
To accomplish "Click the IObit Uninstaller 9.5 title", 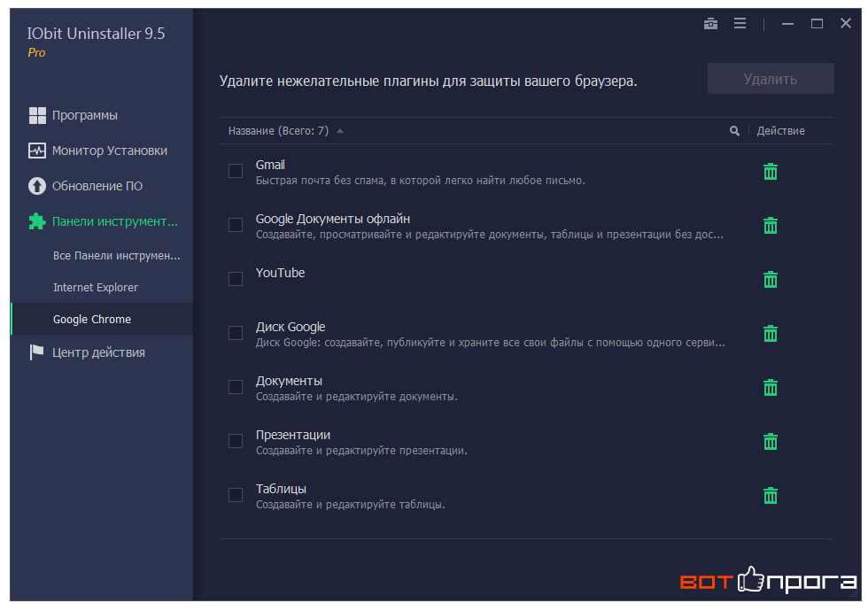I will pyautogui.click(x=96, y=34).
